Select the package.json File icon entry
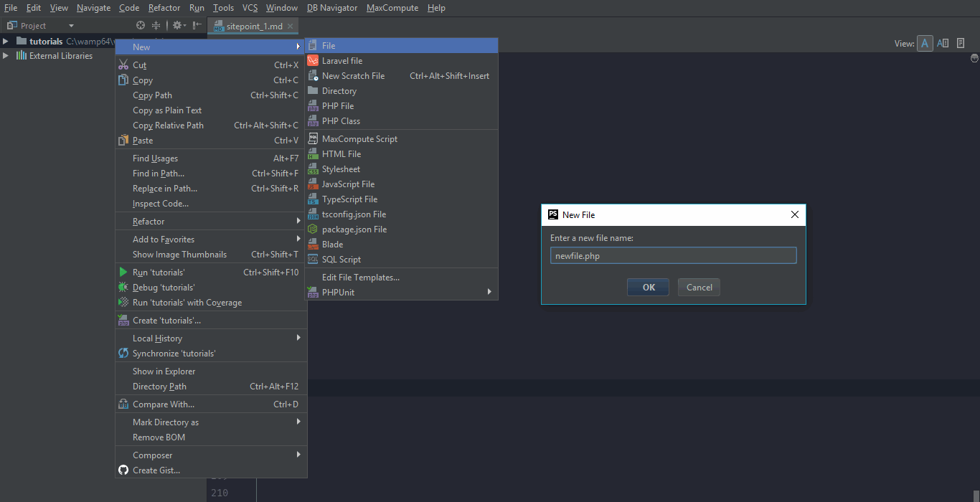This screenshot has width=980, height=502. click(x=313, y=229)
